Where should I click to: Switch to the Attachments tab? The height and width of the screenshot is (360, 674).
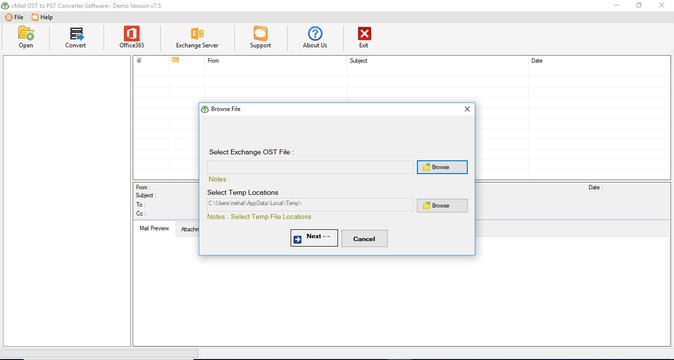click(188, 229)
